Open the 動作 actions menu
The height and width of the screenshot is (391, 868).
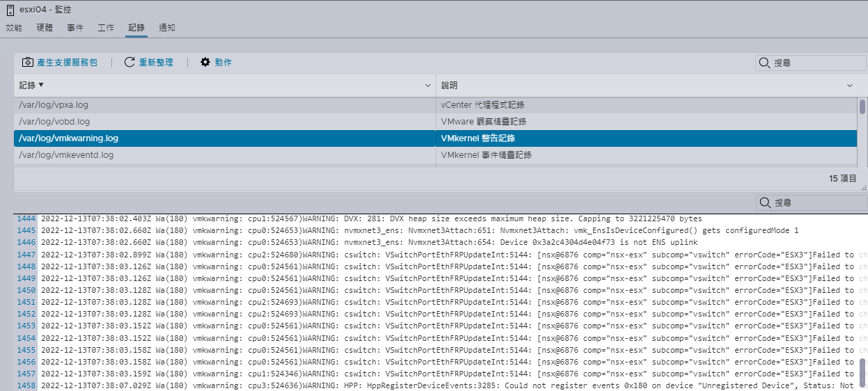point(216,63)
